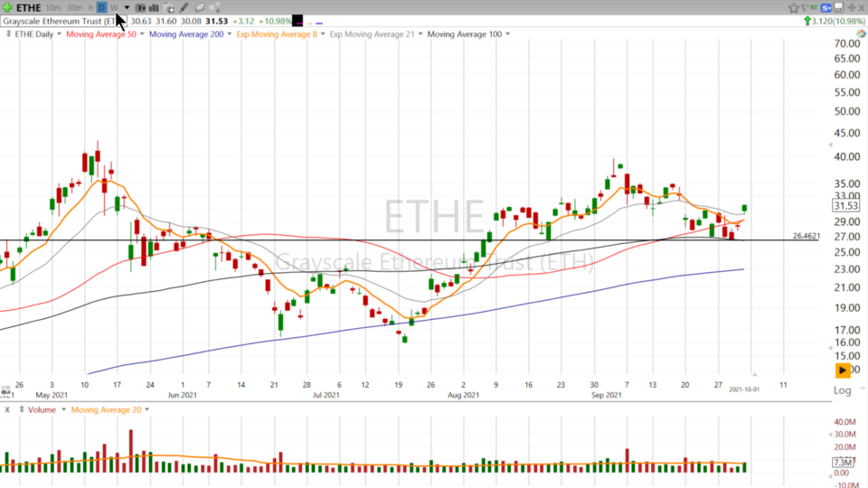The image size is (868, 488).
Task: Select the Weekly (W) timeframe
Action: 114,7
